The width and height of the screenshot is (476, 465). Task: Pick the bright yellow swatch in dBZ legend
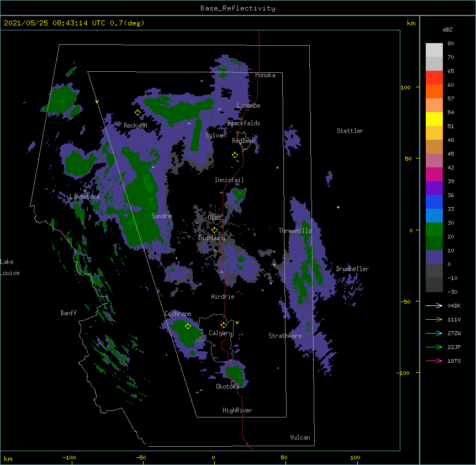point(434,119)
